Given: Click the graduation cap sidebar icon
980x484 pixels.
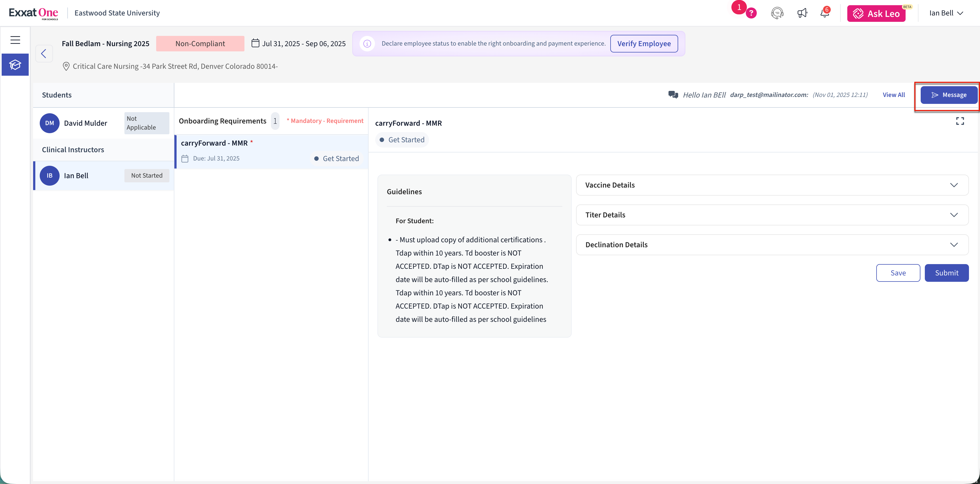Looking at the screenshot, I should pyautogui.click(x=15, y=65).
